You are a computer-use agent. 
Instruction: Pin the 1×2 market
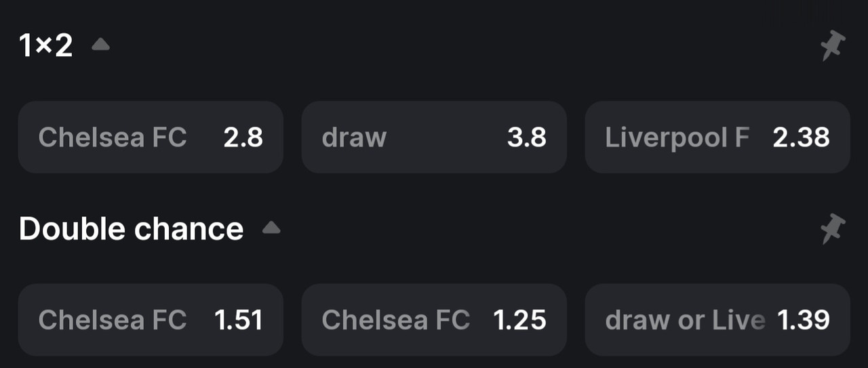point(833,46)
